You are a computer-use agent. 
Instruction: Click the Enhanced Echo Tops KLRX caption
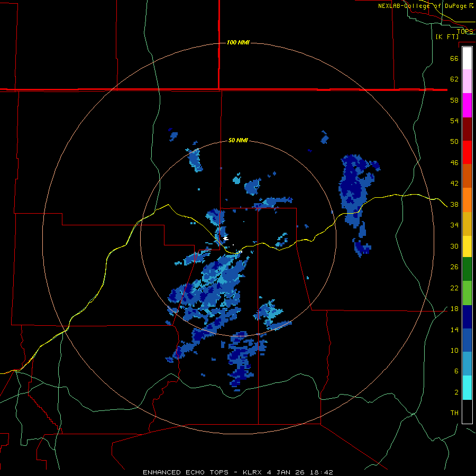[237, 472]
